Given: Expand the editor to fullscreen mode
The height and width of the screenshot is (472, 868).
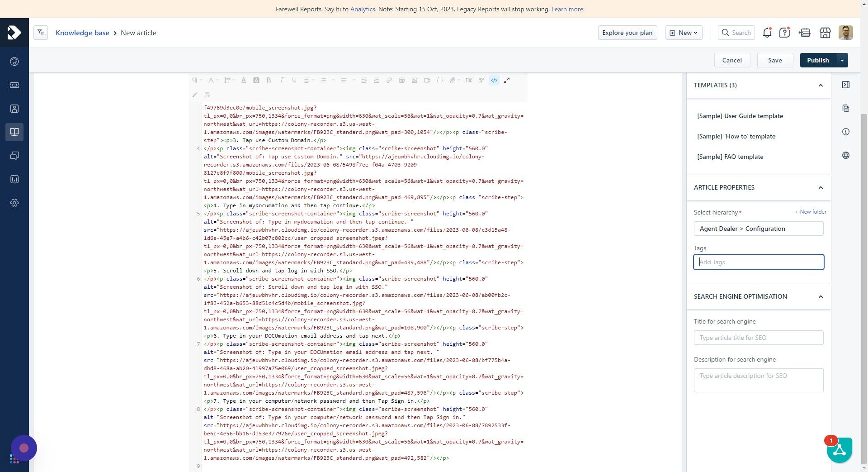Looking at the screenshot, I should click(507, 80).
